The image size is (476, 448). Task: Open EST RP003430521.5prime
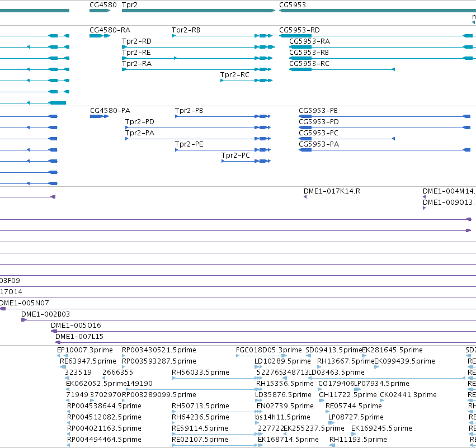[159, 350]
